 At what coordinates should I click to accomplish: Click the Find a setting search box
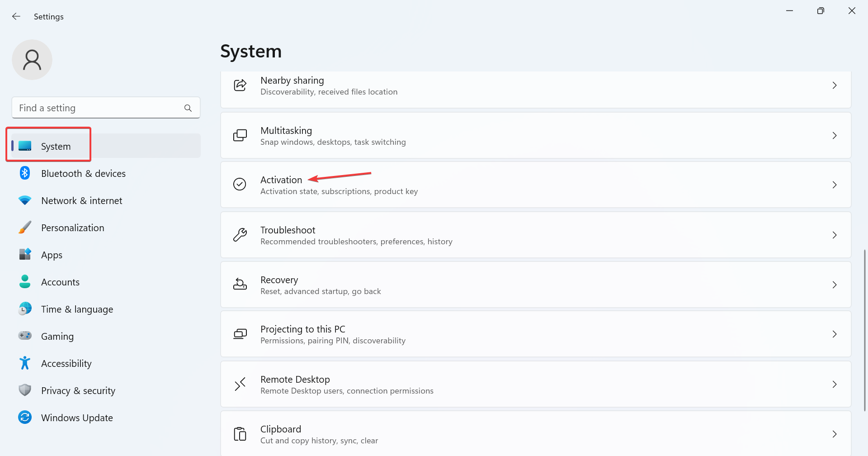[x=99, y=108]
